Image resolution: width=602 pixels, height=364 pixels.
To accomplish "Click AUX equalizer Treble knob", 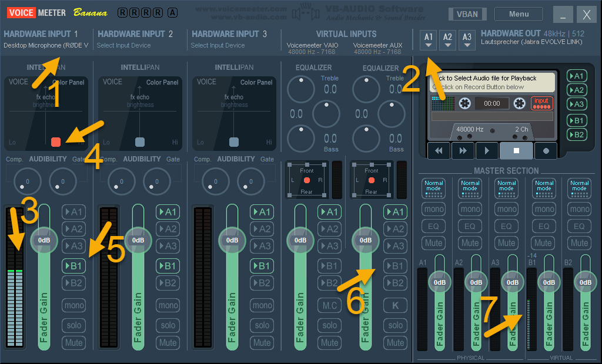I will pyautogui.click(x=366, y=89).
